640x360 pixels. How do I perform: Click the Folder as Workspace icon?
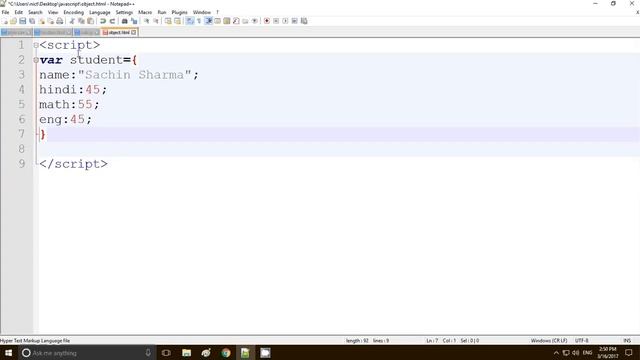click(245, 21)
